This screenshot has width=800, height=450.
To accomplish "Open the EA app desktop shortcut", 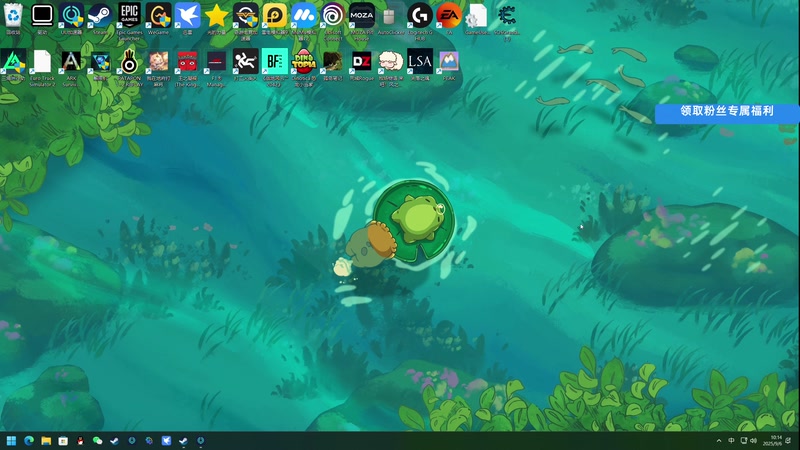I will click(x=449, y=16).
